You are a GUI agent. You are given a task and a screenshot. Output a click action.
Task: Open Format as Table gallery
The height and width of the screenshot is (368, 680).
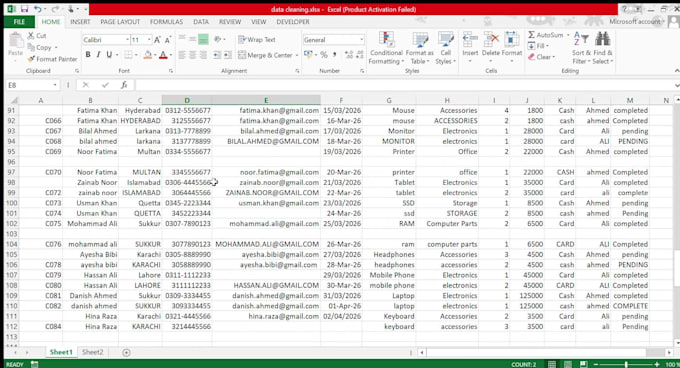tap(419, 49)
